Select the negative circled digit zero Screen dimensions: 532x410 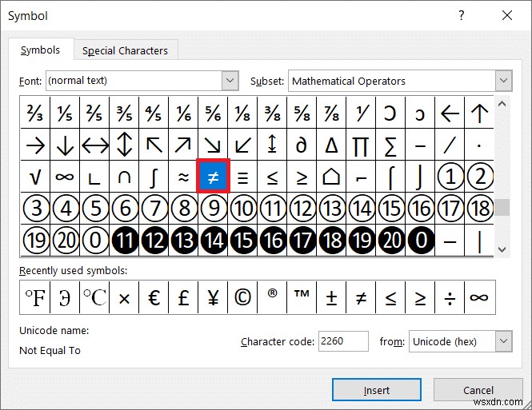[x=420, y=240]
